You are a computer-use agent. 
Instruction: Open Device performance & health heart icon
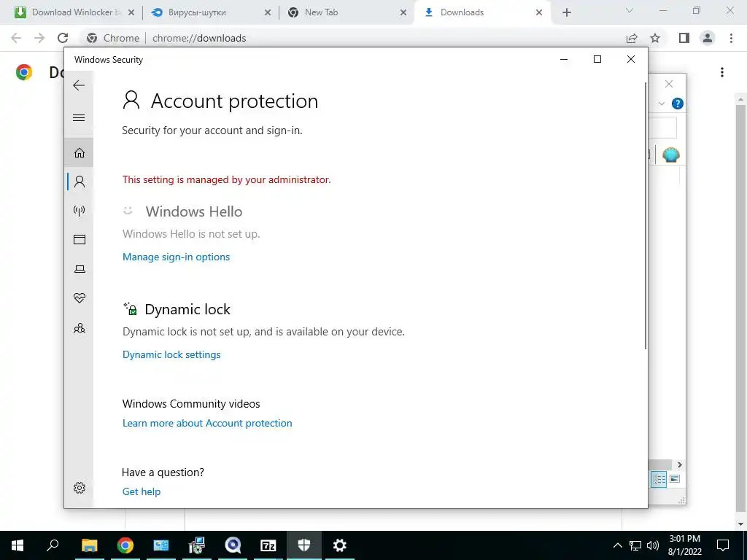(x=79, y=298)
